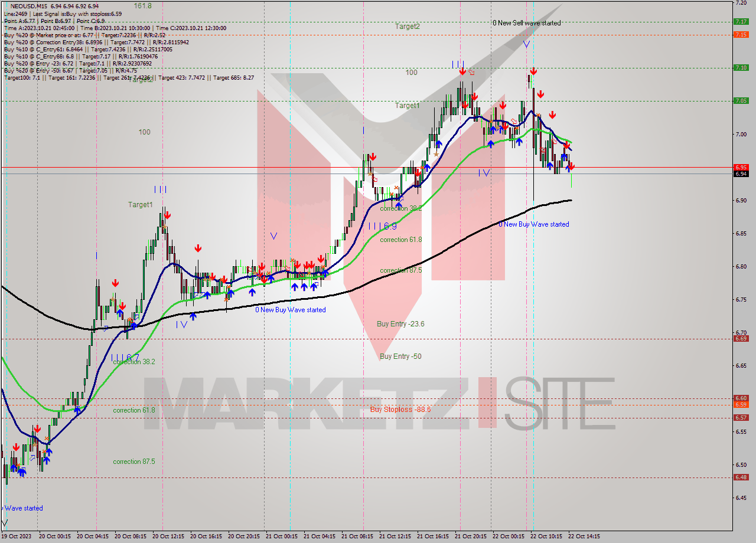Select the green 7.17 price tag on axis
Screen dimensions: 756x543
point(741,22)
